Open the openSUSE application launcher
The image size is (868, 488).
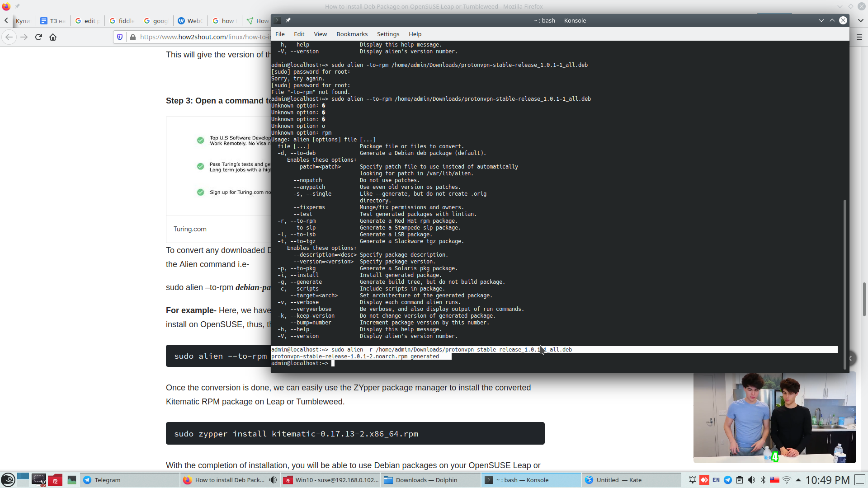coord(8,480)
